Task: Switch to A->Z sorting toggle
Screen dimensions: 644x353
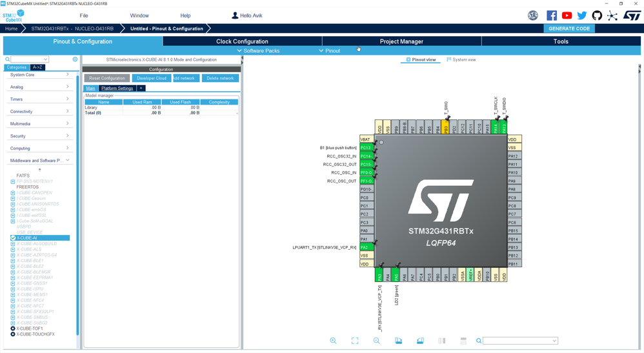Action: coord(37,67)
